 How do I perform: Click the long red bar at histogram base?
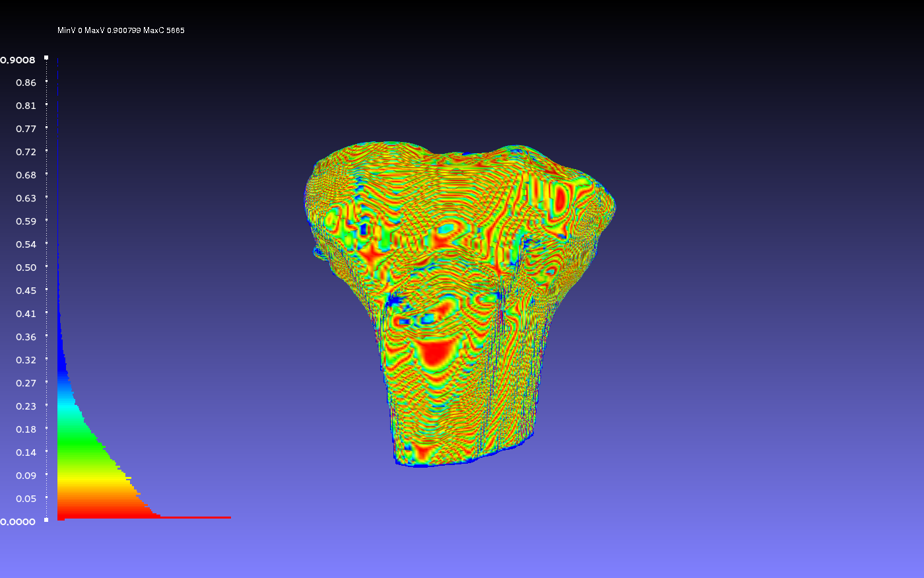[144, 517]
